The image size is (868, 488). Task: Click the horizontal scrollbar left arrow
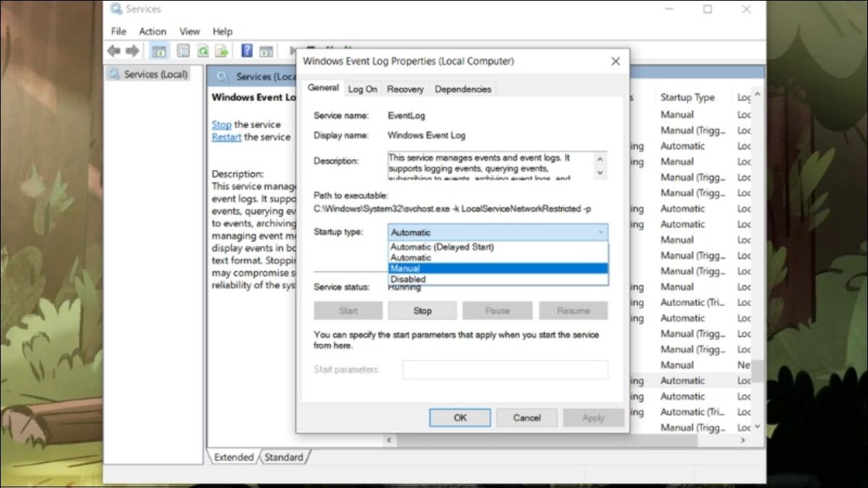click(x=389, y=440)
